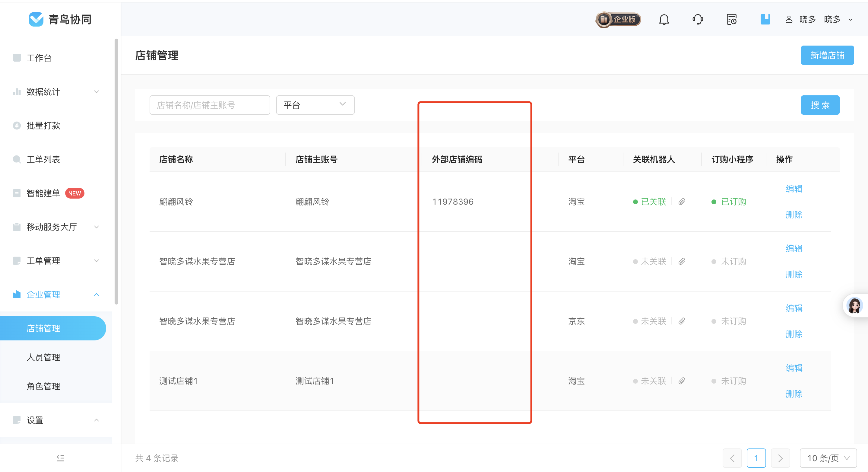Collapse the 设置 menu chevron
The image size is (868, 472).
coord(97,420)
